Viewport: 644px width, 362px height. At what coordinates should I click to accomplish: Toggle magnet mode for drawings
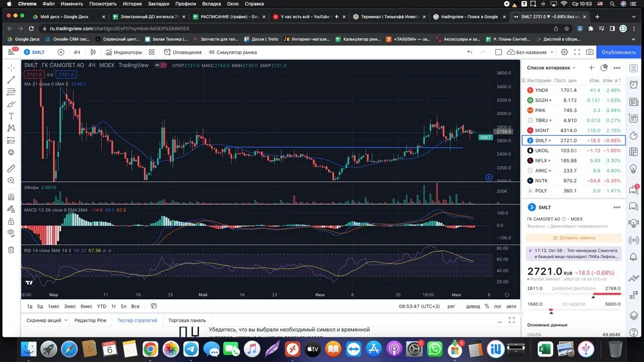point(11,197)
